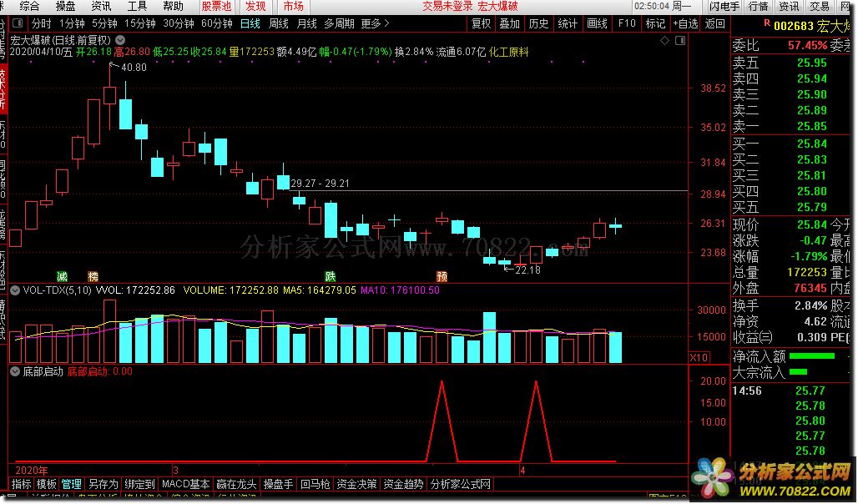Click the 模板 tab at bottom
858x504 pixels.
[47, 484]
